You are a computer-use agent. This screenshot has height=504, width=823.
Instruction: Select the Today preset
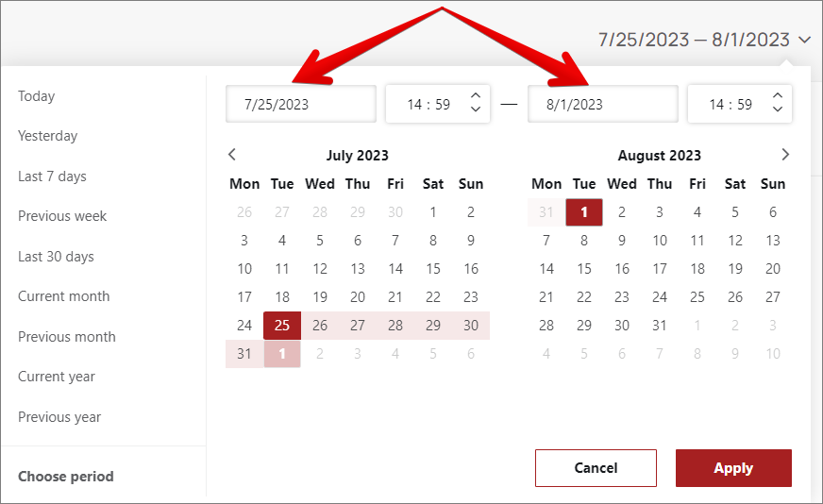(37, 96)
